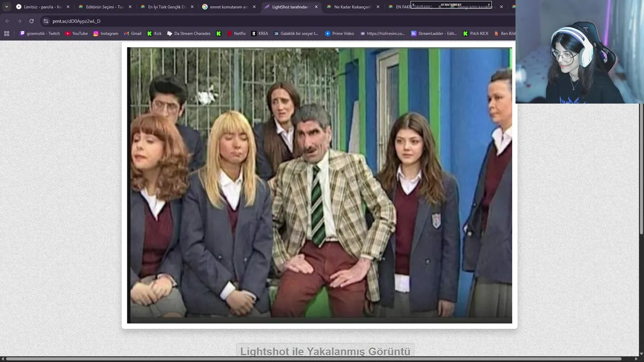Open the Gmail bookmark
Image resolution: width=644 pixels, height=362 pixels.
click(133, 34)
